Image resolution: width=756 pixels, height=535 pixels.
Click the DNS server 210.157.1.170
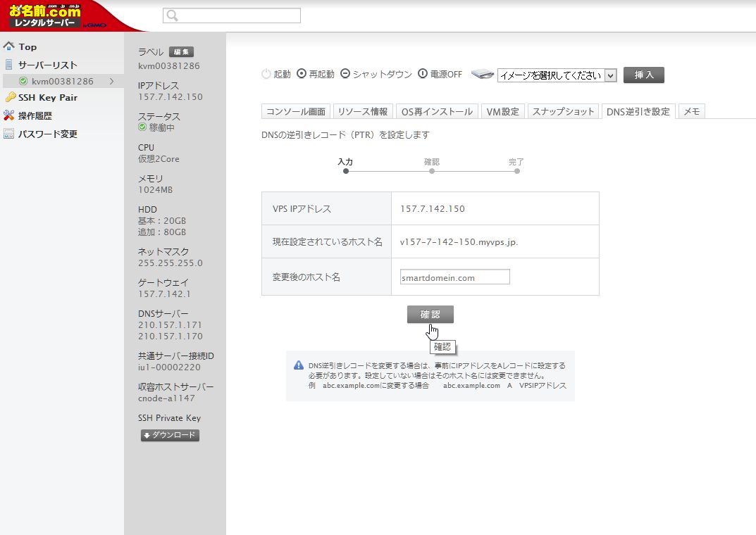point(171,336)
